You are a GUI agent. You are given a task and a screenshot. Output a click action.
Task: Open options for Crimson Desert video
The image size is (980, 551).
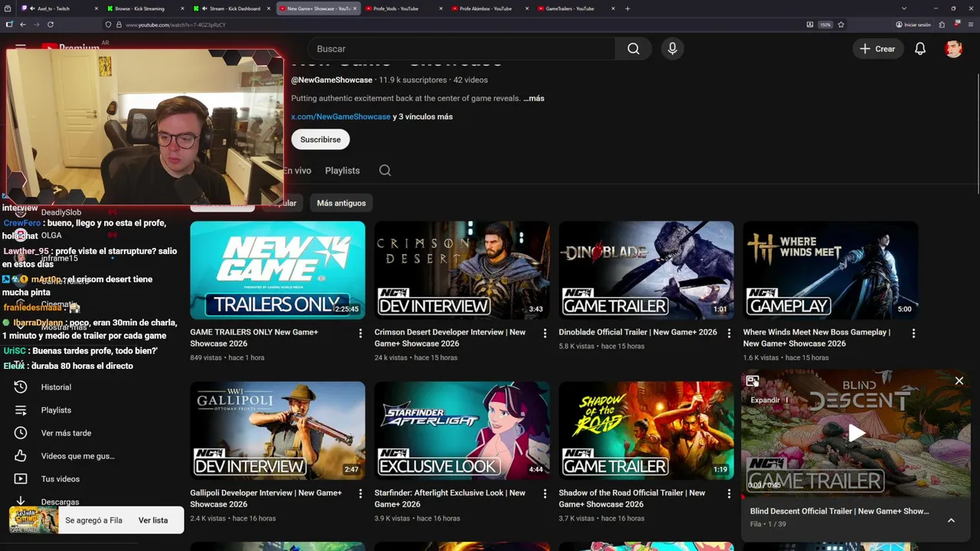click(x=545, y=334)
